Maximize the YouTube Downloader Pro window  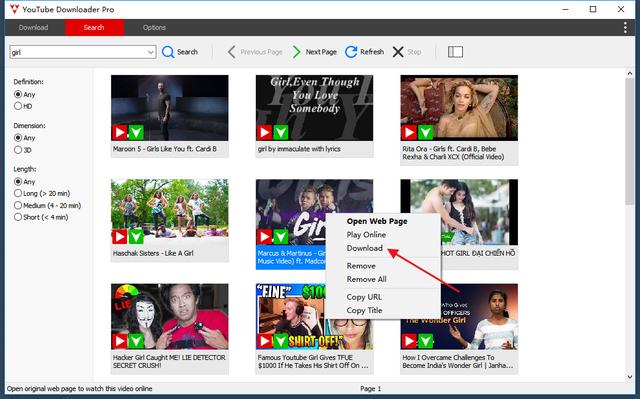pyautogui.click(x=593, y=9)
